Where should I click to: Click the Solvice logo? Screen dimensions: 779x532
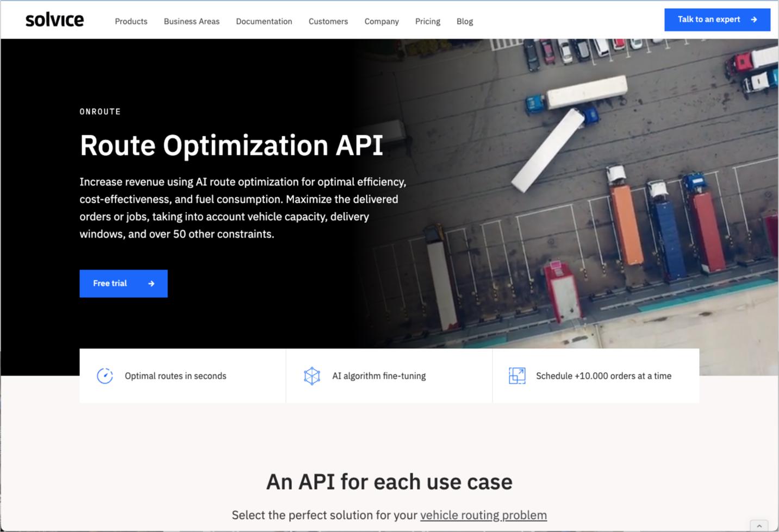(x=54, y=20)
